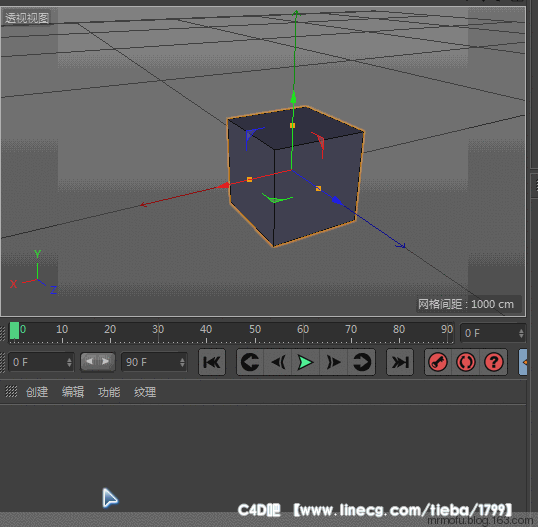Adjust current frame 0 F stepper arrows
Screen dimensions: 538x527
[x=521, y=333]
